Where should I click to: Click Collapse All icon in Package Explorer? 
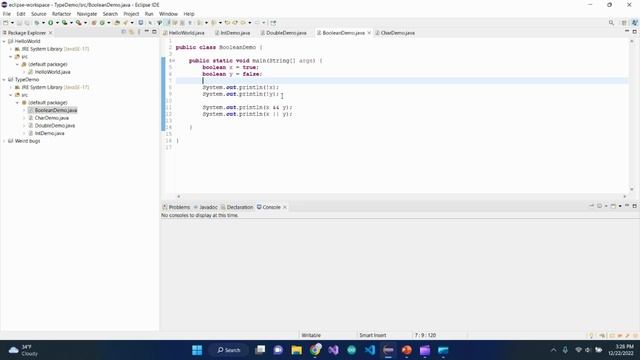coord(124,32)
